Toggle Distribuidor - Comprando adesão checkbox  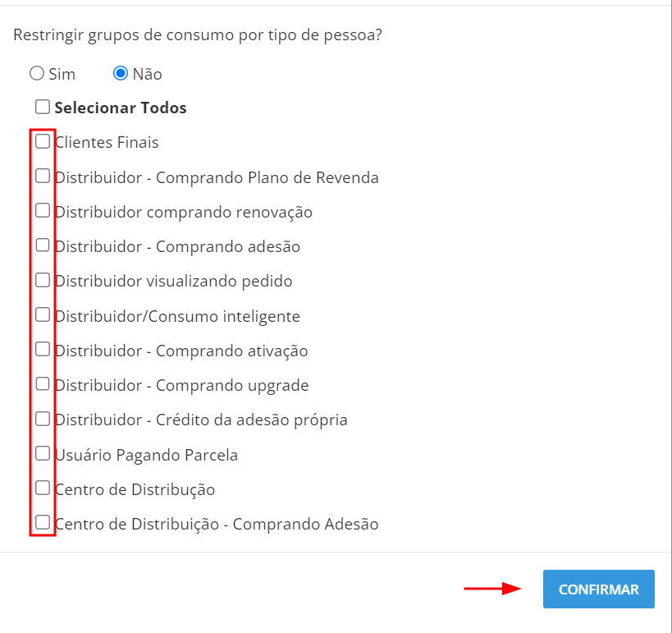43,245
